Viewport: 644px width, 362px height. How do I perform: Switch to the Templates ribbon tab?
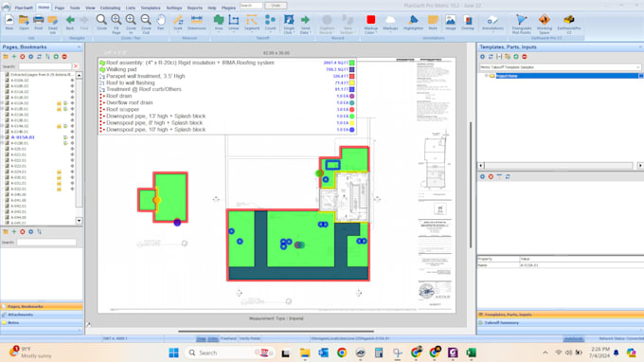(151, 8)
